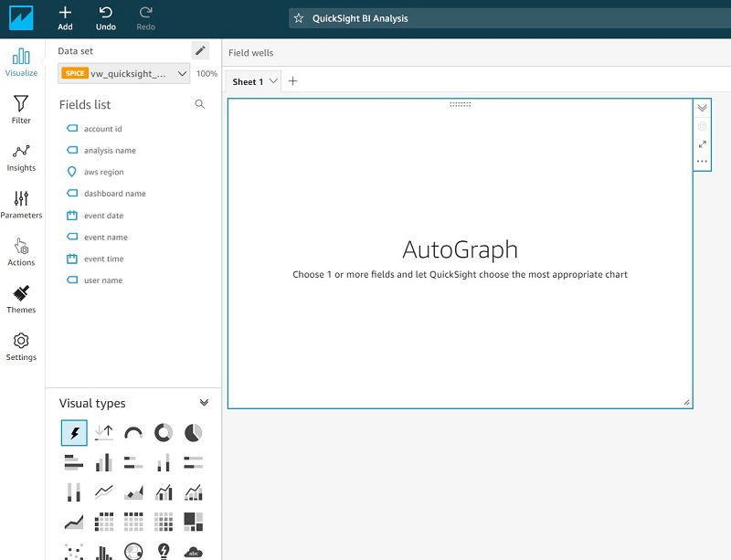731x560 pixels.
Task: Click Add in the top toolbar
Action: coord(65,18)
